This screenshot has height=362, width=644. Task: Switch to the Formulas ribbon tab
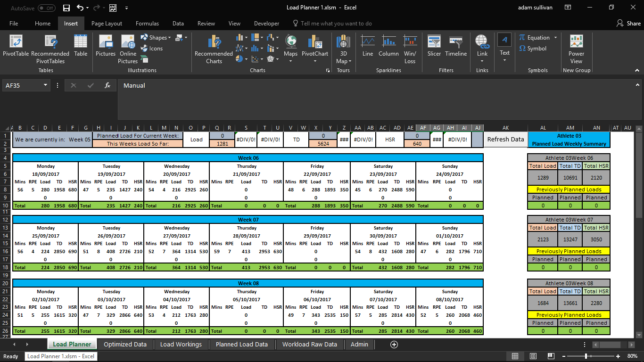(147, 23)
